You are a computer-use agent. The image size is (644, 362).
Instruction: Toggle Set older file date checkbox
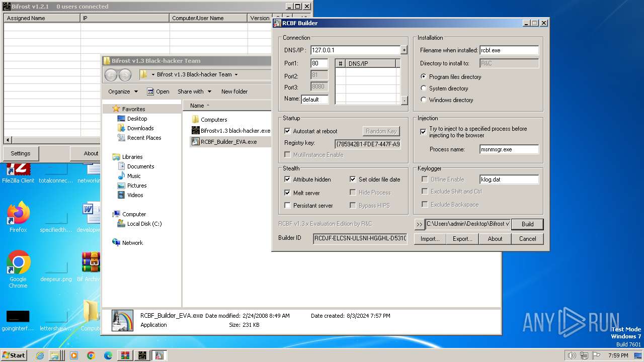coord(353,179)
